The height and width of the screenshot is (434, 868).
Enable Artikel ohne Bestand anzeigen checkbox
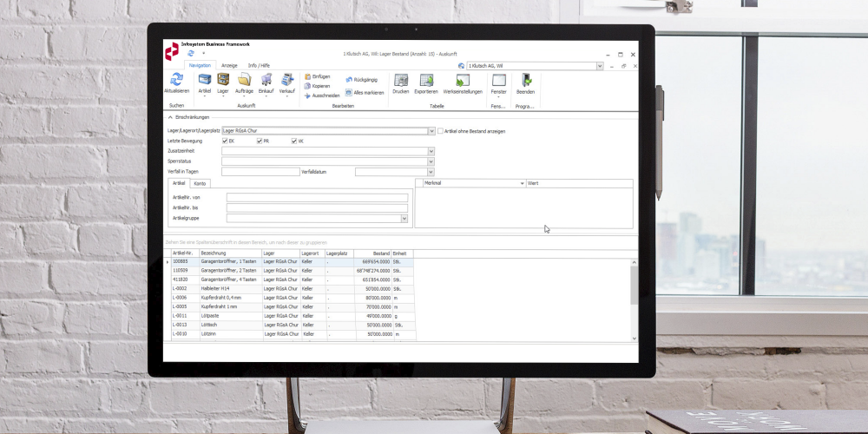pos(440,131)
